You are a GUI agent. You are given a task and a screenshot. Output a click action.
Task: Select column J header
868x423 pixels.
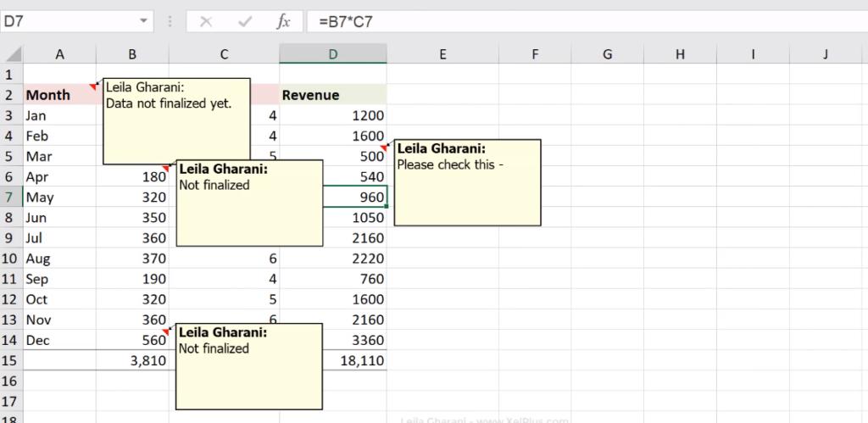[x=826, y=54]
